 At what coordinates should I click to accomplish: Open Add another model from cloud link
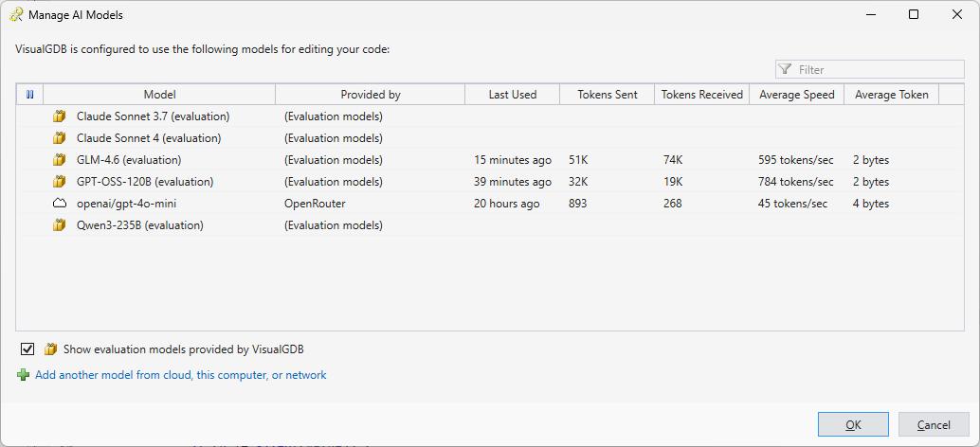(180, 375)
